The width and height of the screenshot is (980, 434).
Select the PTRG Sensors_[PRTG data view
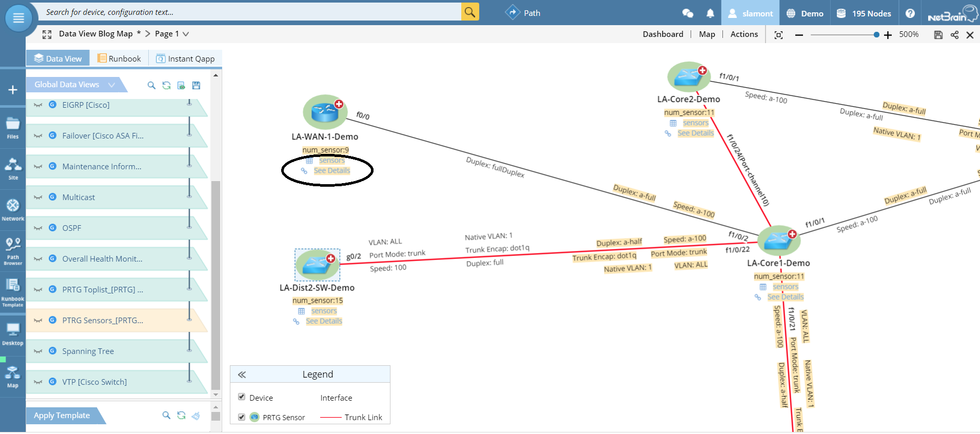click(117, 321)
